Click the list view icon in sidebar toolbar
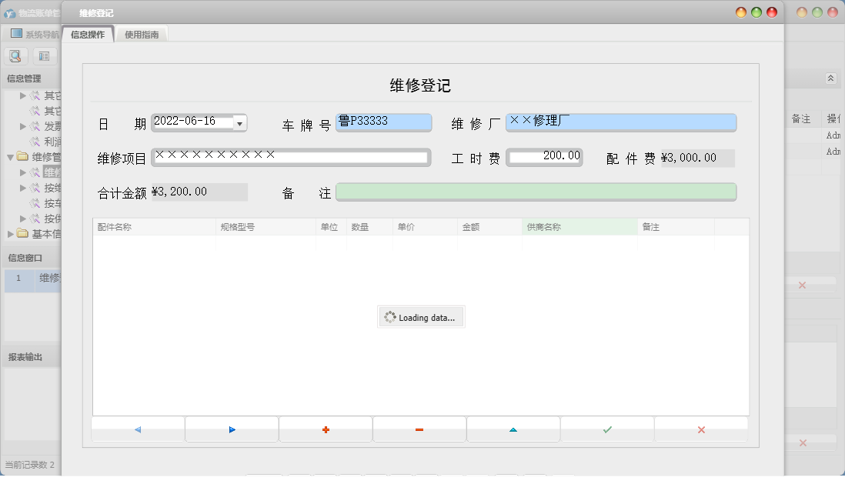The width and height of the screenshot is (845, 504). point(44,55)
